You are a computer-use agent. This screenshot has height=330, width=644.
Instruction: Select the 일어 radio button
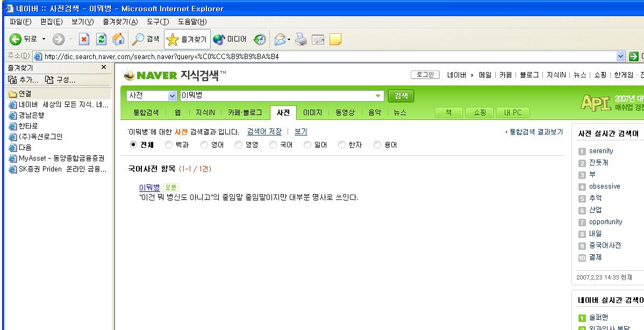click(307, 145)
